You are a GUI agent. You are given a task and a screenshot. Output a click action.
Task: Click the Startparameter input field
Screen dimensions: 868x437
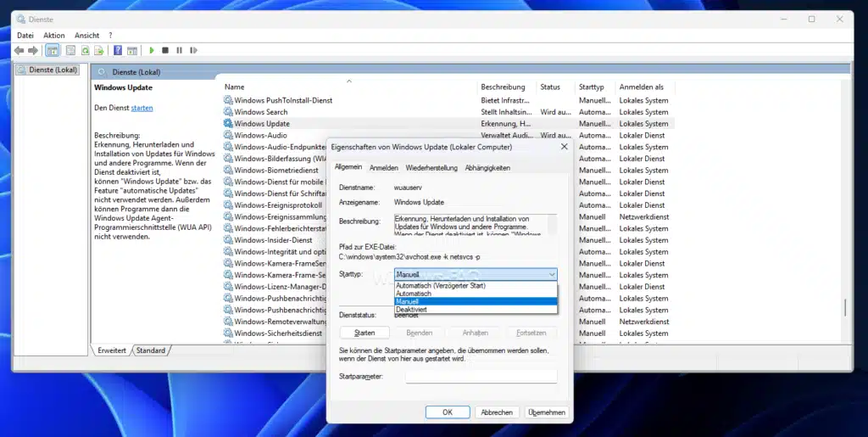click(481, 376)
